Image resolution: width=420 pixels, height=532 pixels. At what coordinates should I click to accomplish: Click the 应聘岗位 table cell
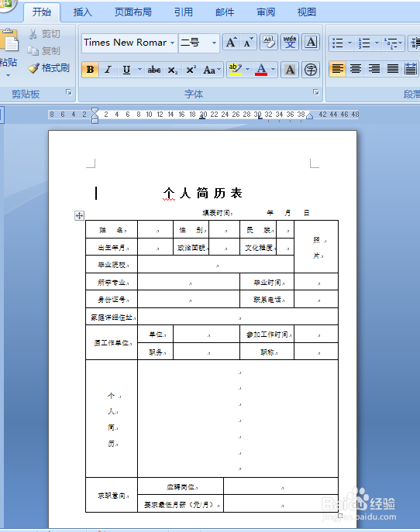[x=181, y=486]
